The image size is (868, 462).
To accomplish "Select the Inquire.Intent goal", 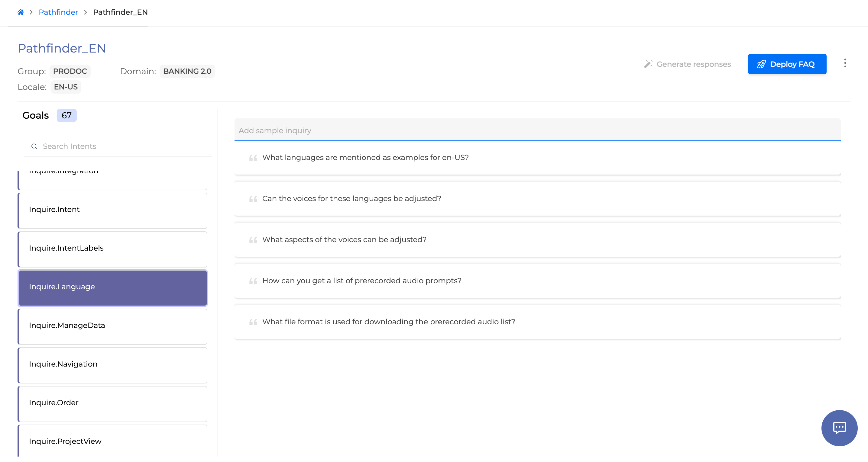I will tap(112, 210).
